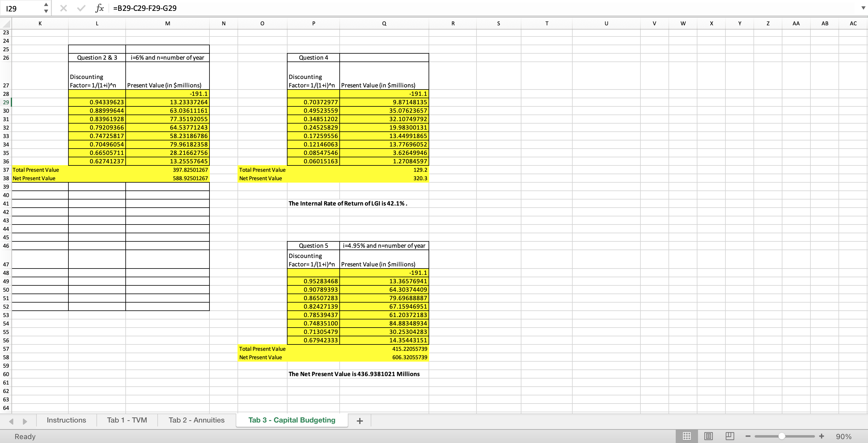Click the confirm entry checkmark icon
Screen dimensions: 868x443
click(x=81, y=8)
